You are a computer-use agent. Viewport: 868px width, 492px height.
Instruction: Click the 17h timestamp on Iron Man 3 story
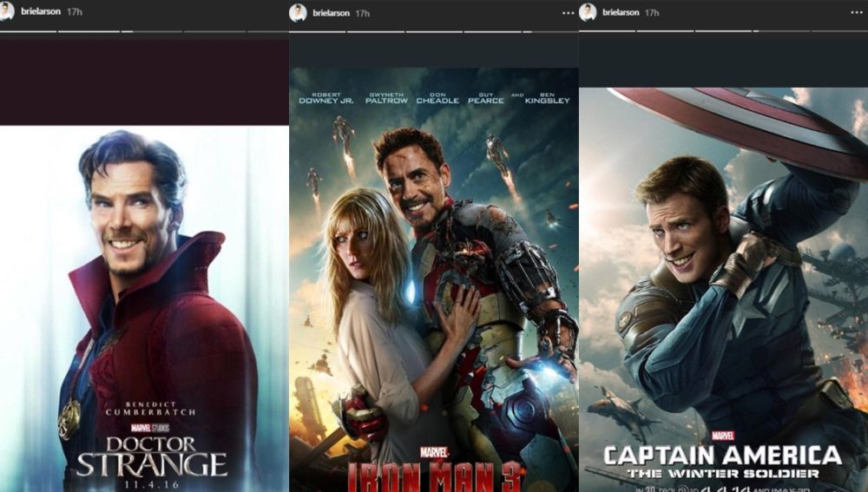coord(363,13)
